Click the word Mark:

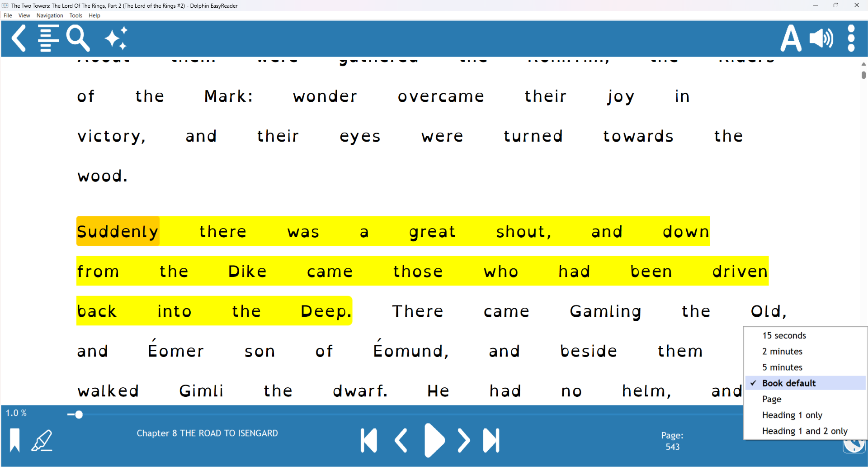(x=228, y=96)
